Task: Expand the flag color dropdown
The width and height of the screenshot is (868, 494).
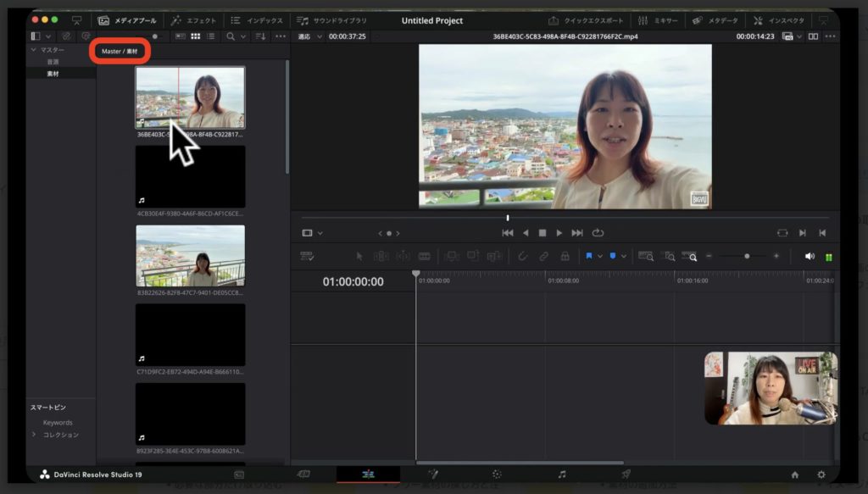Action: (601, 255)
